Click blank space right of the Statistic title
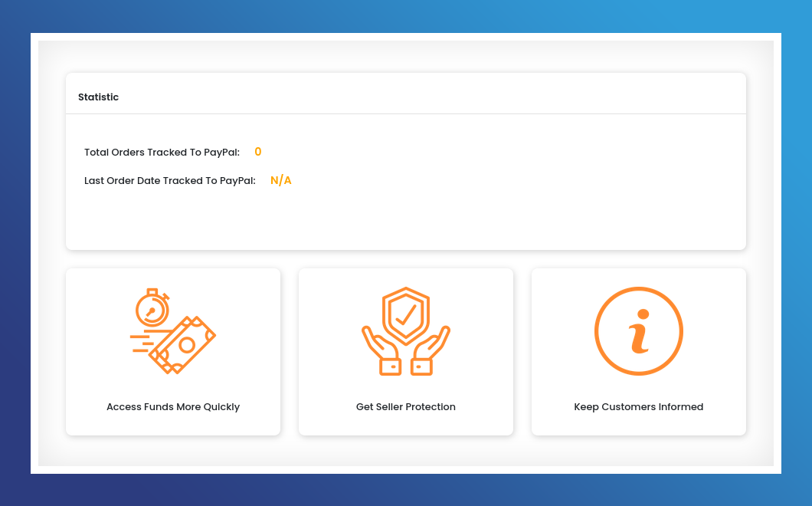This screenshot has height=506, width=812. point(429,96)
